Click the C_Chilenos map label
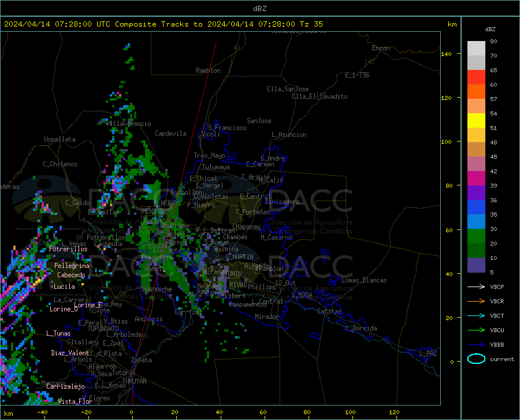 [x=60, y=164]
